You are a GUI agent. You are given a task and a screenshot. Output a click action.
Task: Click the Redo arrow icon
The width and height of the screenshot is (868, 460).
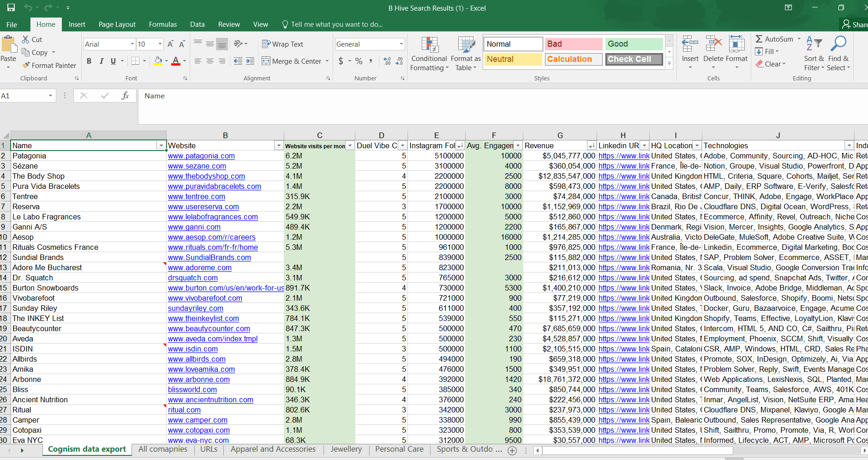pos(48,7)
